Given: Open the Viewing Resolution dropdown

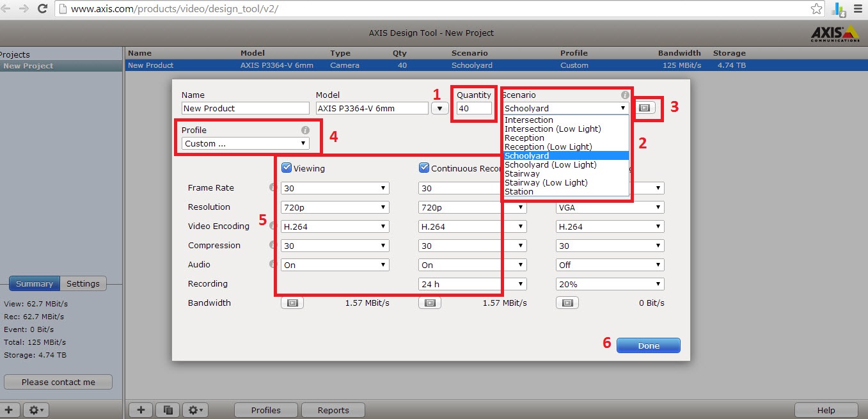Looking at the screenshot, I should pyautogui.click(x=335, y=207).
